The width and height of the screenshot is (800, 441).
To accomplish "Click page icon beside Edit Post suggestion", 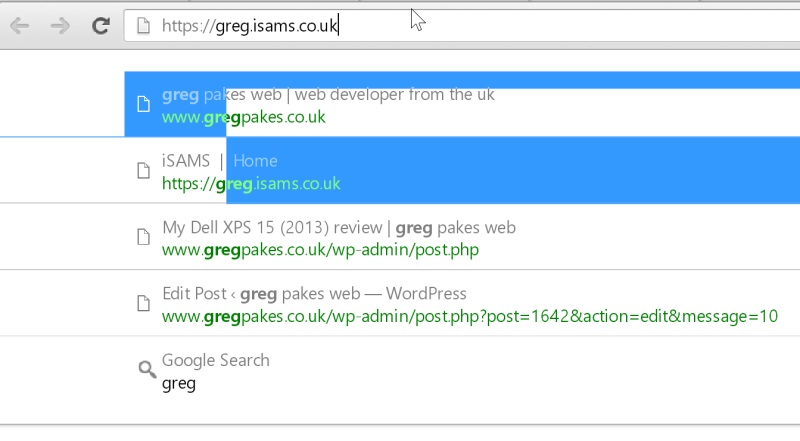I will [143, 303].
